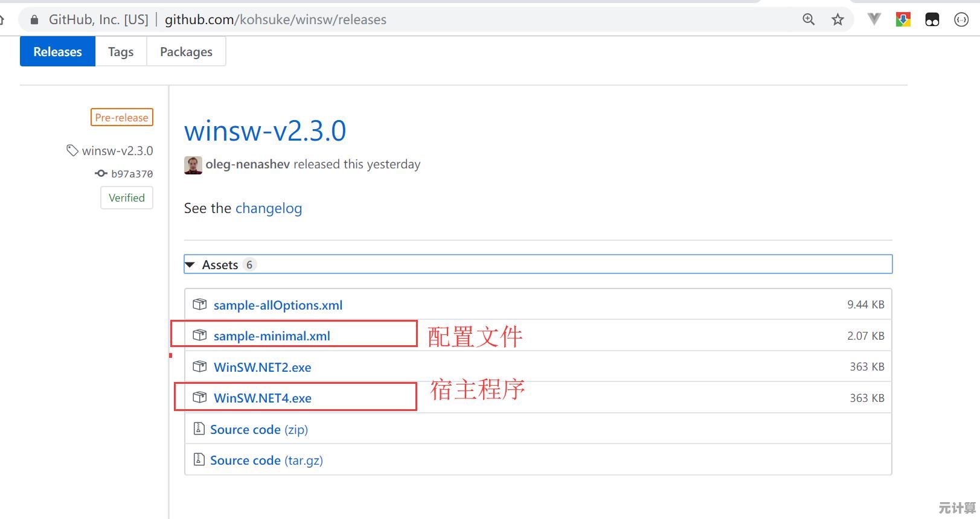Click the padlock site security icon
The width and height of the screenshot is (980, 519).
34,19
